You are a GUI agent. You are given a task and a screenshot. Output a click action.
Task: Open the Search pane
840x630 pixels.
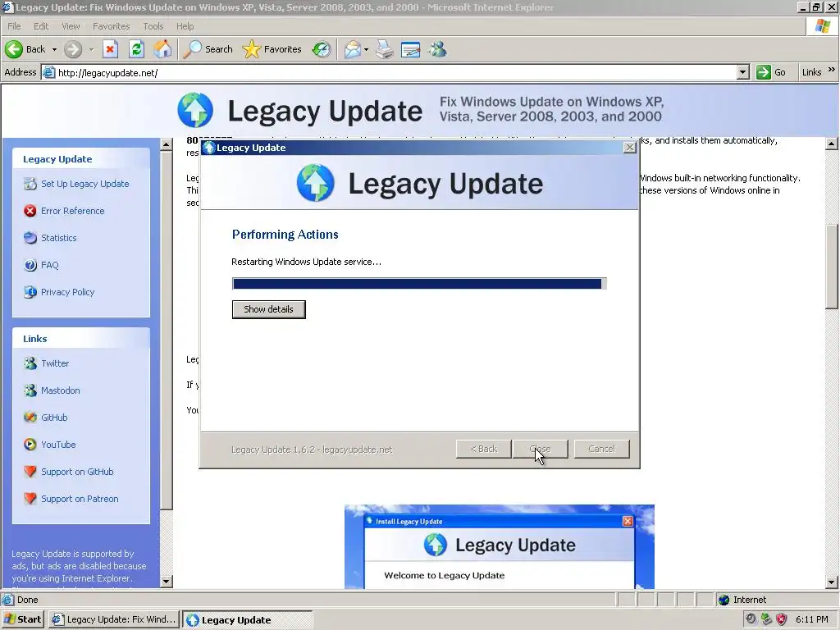click(208, 49)
